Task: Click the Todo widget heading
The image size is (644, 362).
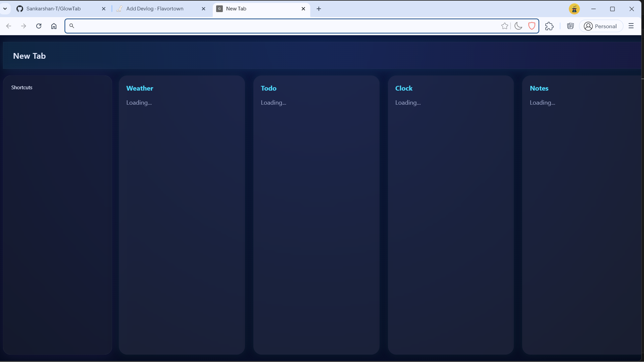Action: tap(268, 88)
